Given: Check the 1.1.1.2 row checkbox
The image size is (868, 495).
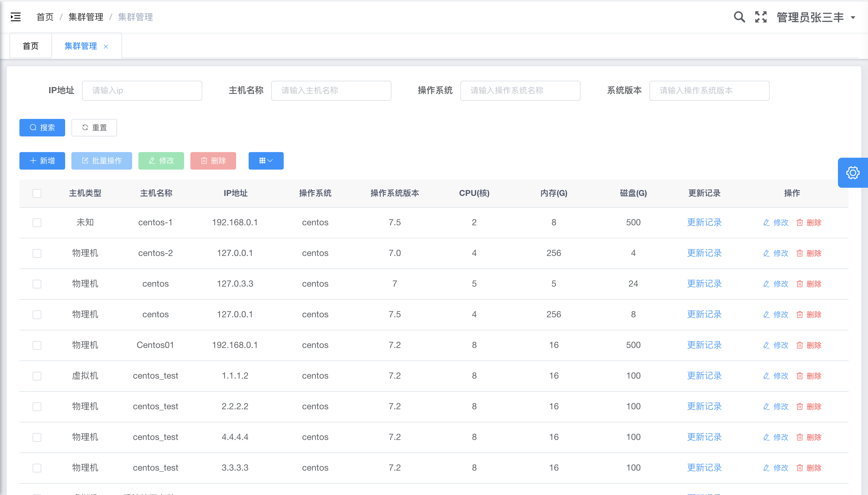Looking at the screenshot, I should click(x=37, y=376).
